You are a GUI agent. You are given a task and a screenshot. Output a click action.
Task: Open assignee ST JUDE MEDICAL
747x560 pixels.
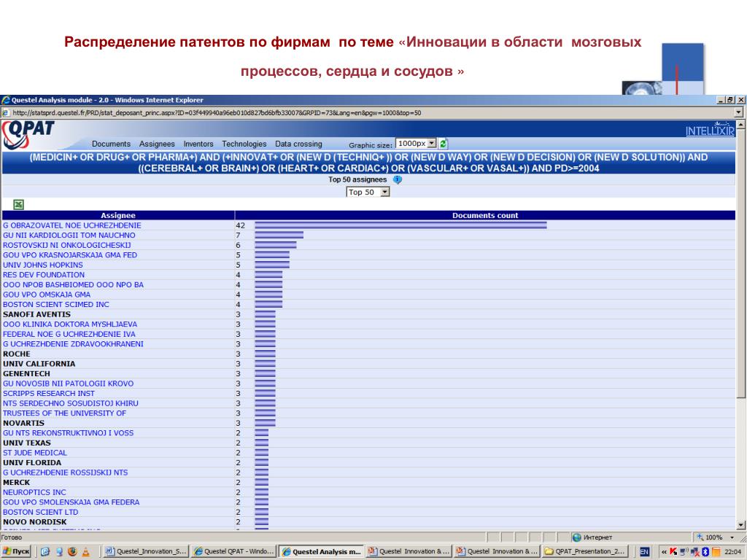(35, 453)
